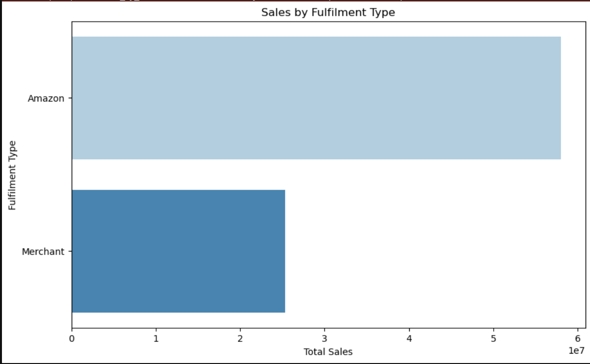The height and width of the screenshot is (364, 590).
Task: Click the '1e7' scale exponent label
Action: pos(578,351)
